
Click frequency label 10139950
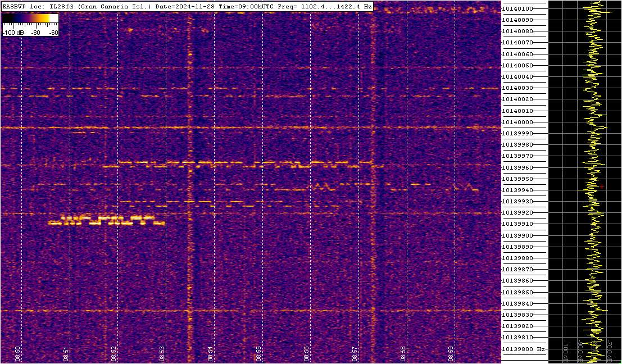coord(517,179)
